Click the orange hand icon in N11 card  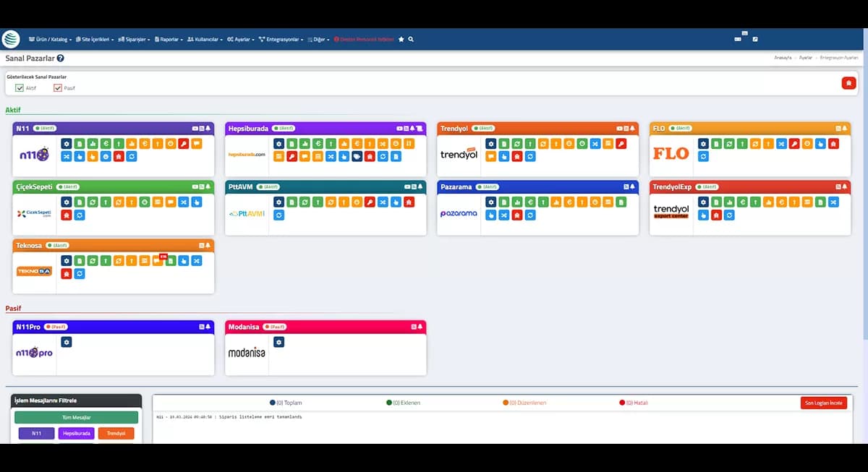coord(92,156)
